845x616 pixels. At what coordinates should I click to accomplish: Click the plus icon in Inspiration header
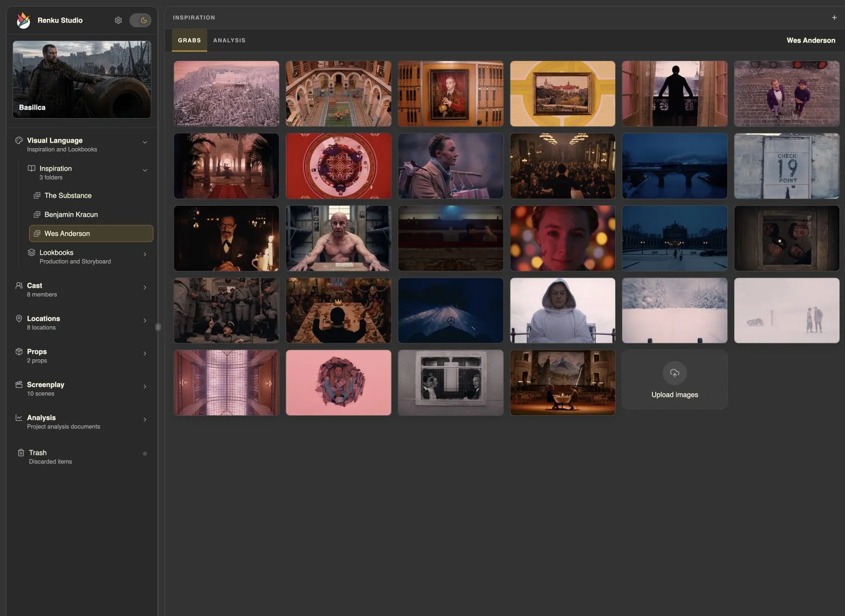[x=834, y=18]
